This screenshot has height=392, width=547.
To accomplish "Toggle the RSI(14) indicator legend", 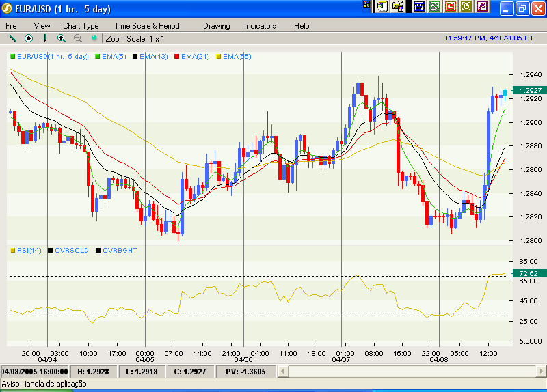I will pyautogui.click(x=29, y=251).
